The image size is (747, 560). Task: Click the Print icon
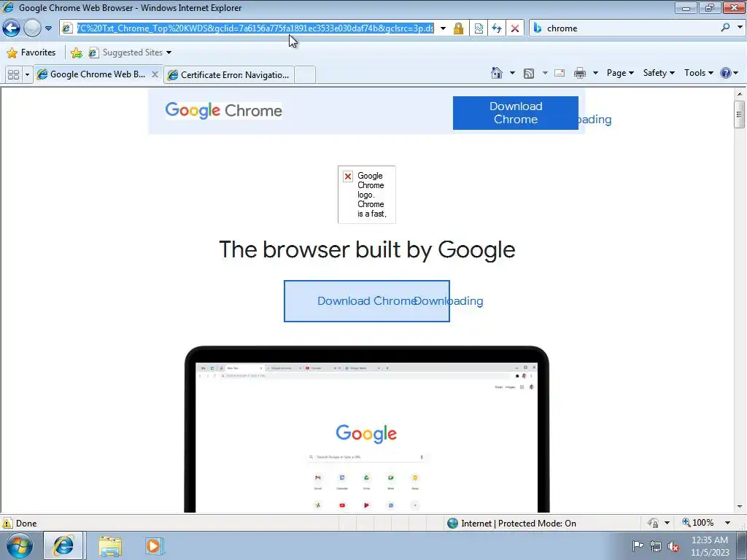pos(580,73)
